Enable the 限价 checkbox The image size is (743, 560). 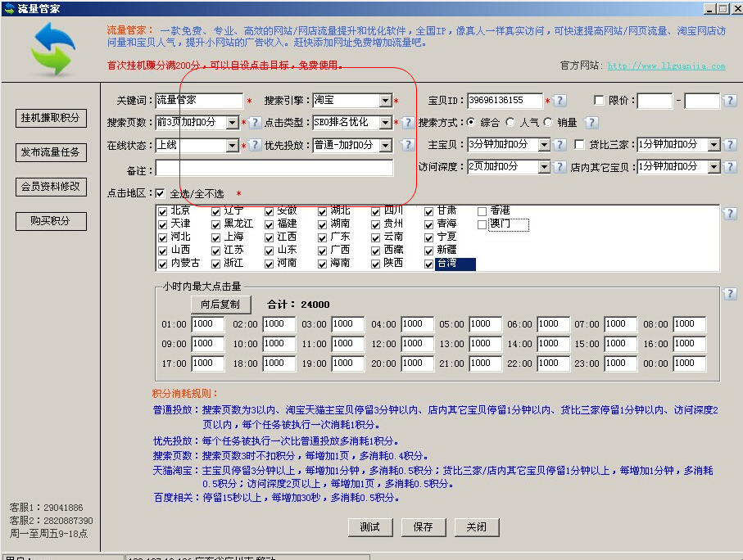(x=597, y=100)
